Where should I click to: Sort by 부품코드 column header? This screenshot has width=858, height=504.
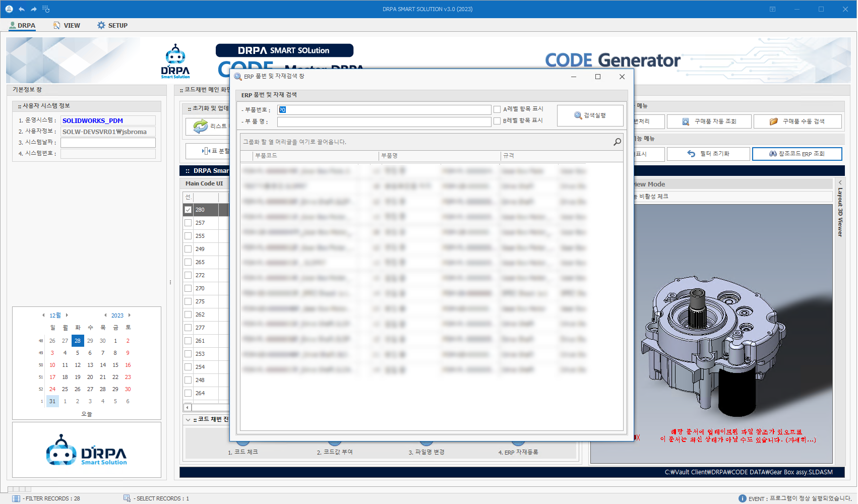(316, 156)
